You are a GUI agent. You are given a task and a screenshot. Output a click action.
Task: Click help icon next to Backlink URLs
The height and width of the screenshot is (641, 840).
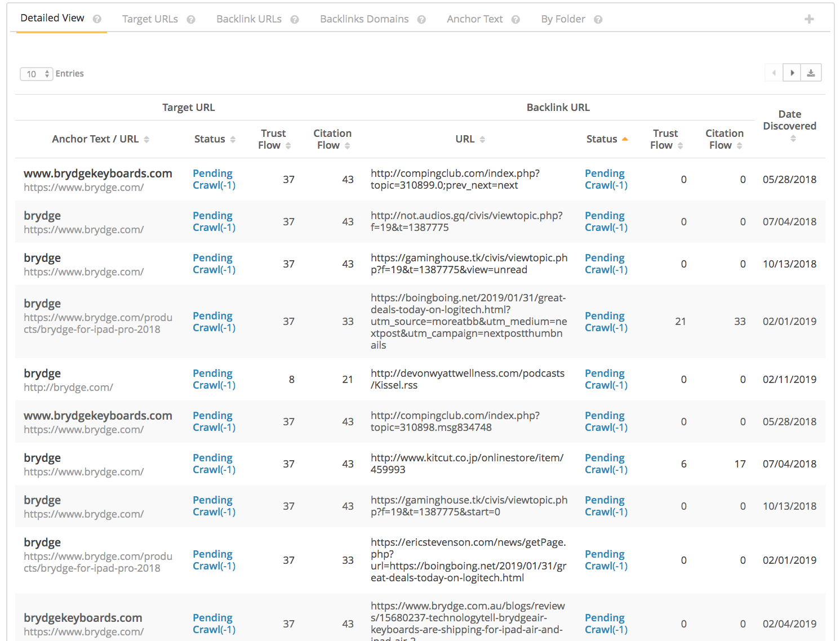(295, 20)
